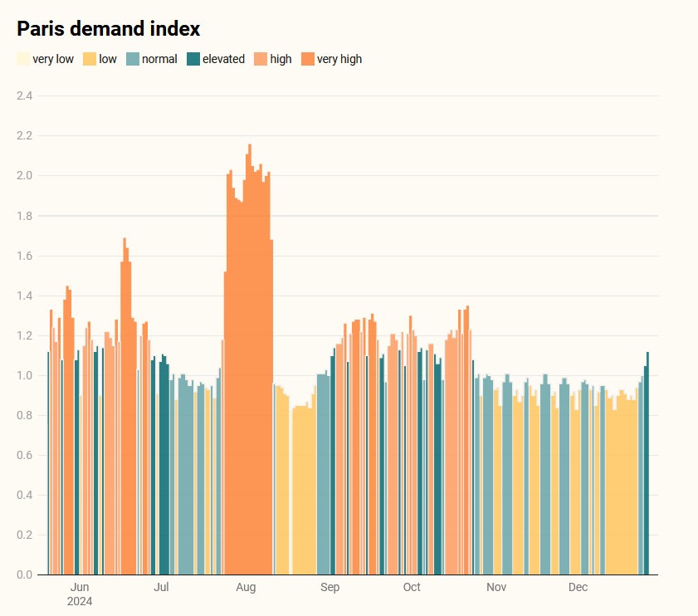
Task: Select the 'very low' legend label
Action: tap(53, 59)
